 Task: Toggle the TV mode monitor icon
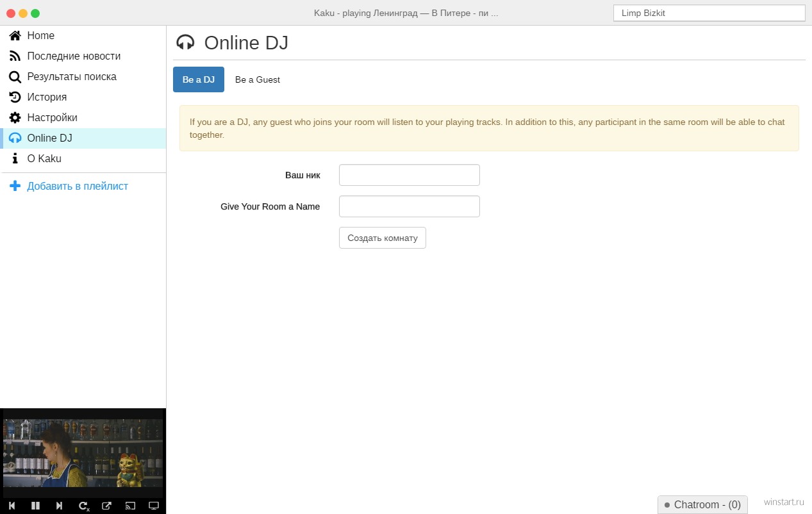tap(154, 506)
